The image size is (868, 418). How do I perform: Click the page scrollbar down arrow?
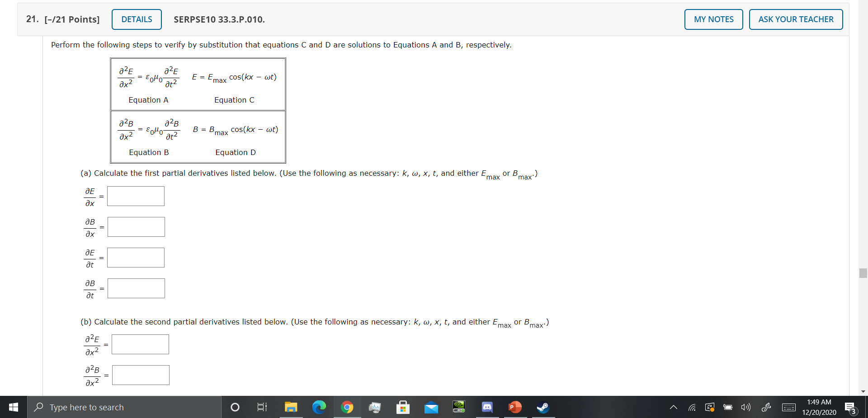863,391
